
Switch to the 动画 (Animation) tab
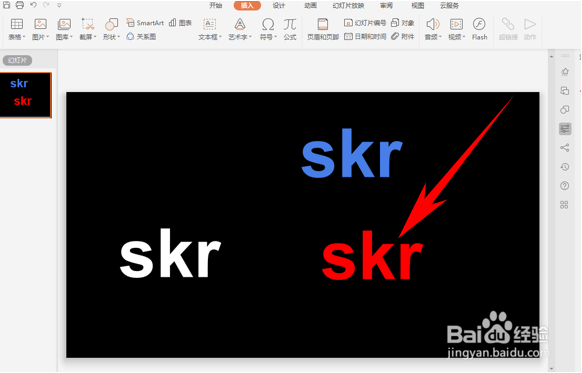pyautogui.click(x=310, y=6)
